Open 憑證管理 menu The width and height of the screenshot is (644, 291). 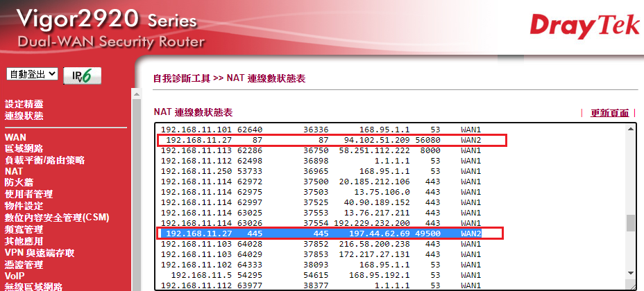[x=24, y=265]
